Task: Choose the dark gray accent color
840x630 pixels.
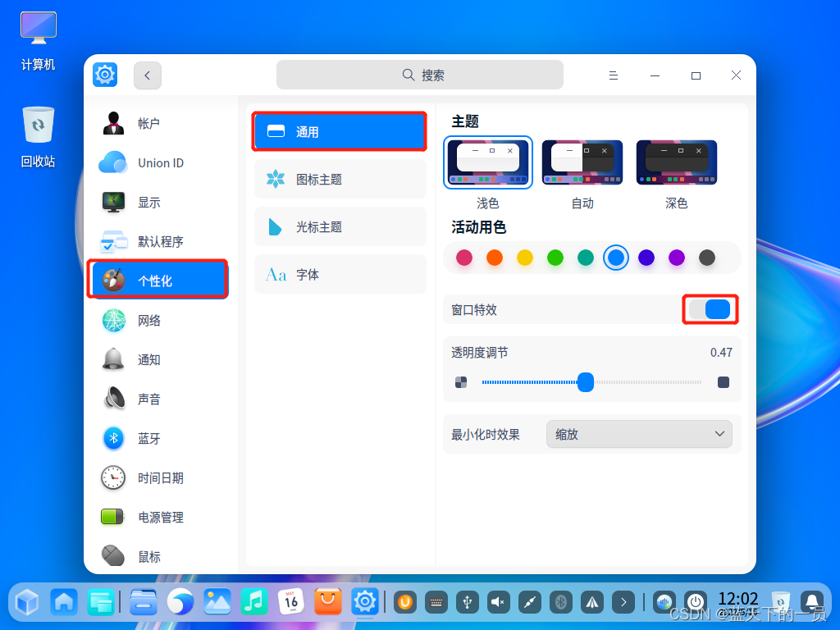Action: pyautogui.click(x=707, y=258)
